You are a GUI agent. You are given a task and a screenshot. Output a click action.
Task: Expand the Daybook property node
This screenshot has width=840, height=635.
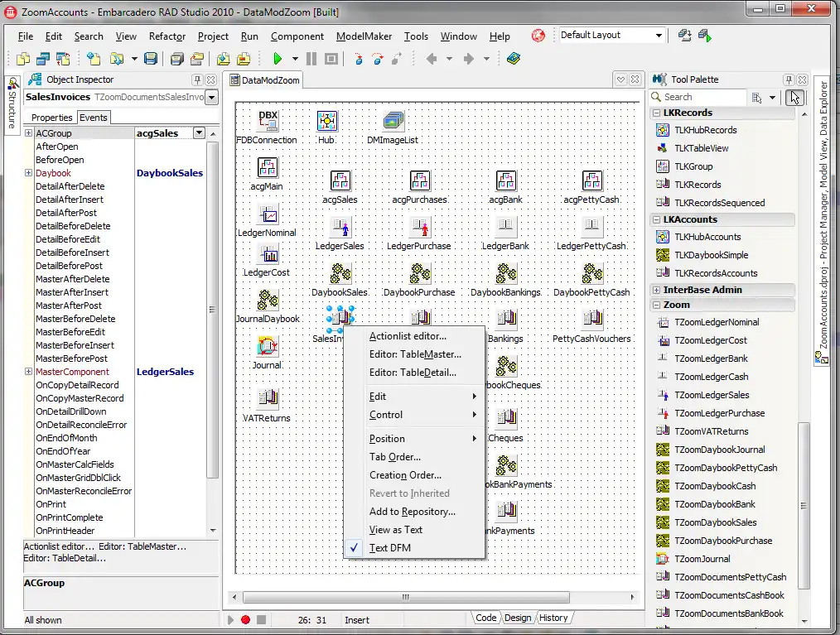pos(28,172)
